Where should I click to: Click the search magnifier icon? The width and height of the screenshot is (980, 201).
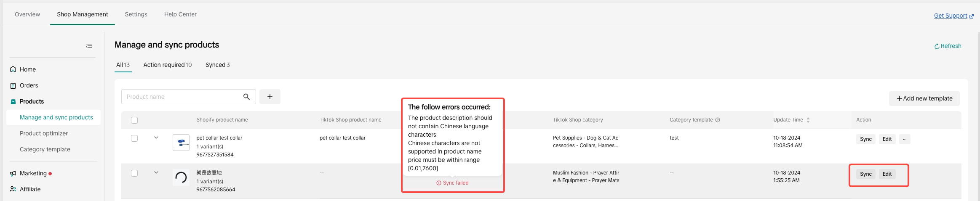(x=246, y=97)
